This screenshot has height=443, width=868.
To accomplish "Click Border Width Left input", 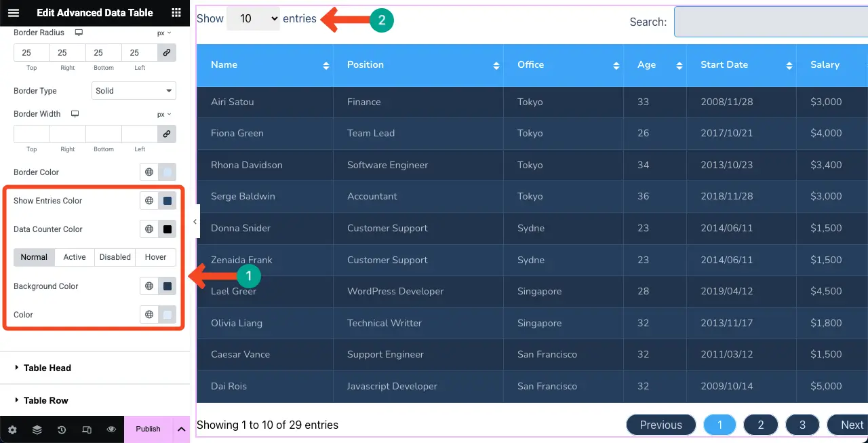I will point(140,134).
